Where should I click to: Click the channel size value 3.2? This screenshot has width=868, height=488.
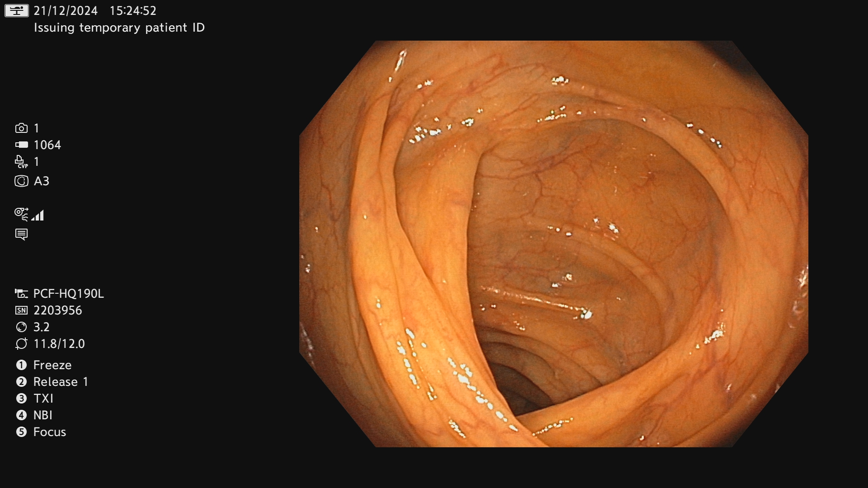click(x=42, y=327)
